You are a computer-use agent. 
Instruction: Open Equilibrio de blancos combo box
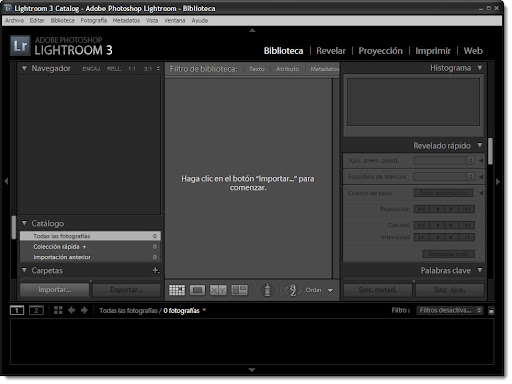(444, 177)
